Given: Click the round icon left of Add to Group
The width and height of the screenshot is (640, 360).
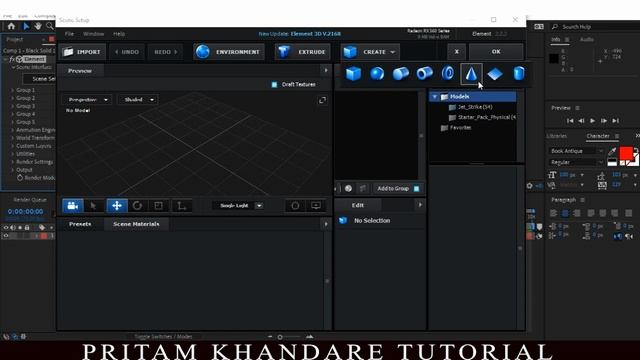Looking at the screenshot, I should [348, 189].
